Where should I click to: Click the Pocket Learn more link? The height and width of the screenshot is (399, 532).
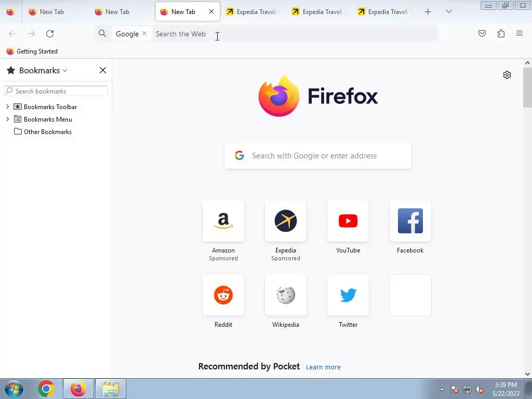[x=323, y=367]
